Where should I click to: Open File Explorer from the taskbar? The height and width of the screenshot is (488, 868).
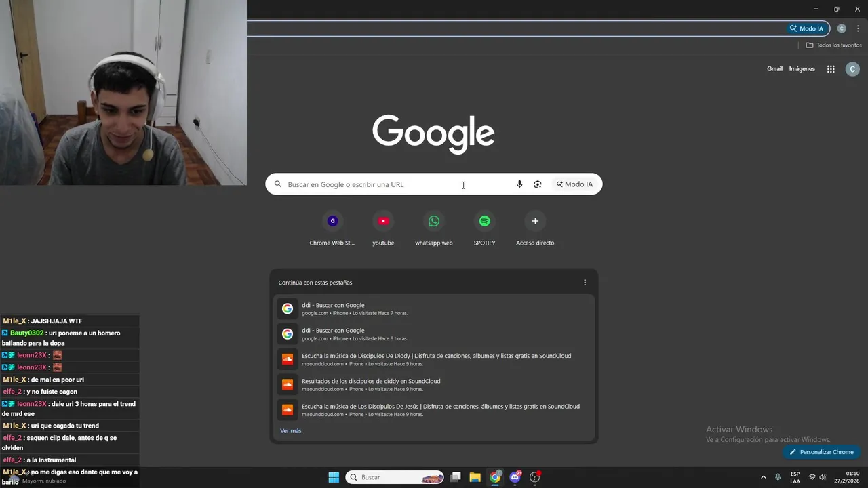475,477
